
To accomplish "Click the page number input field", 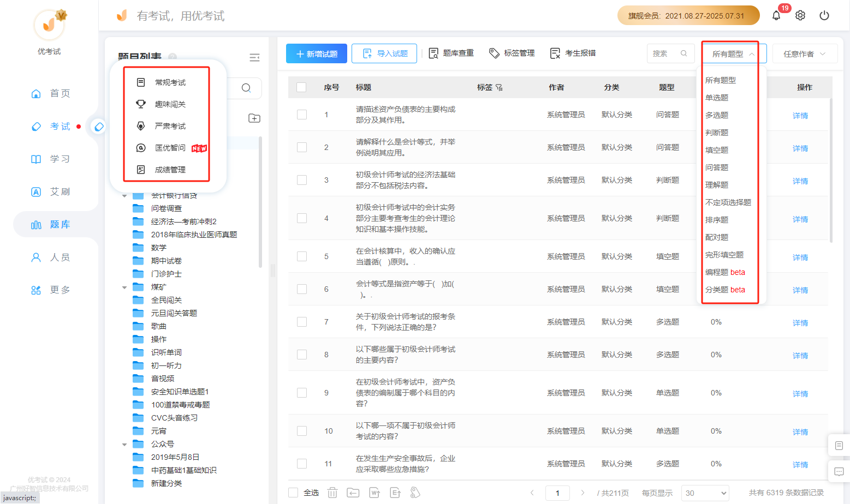I will (x=557, y=493).
